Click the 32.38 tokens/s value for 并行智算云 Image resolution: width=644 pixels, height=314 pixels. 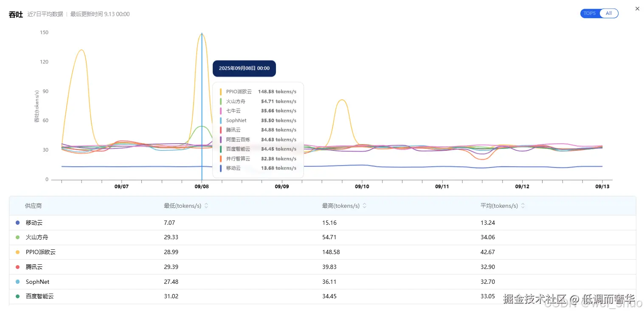tap(279, 158)
